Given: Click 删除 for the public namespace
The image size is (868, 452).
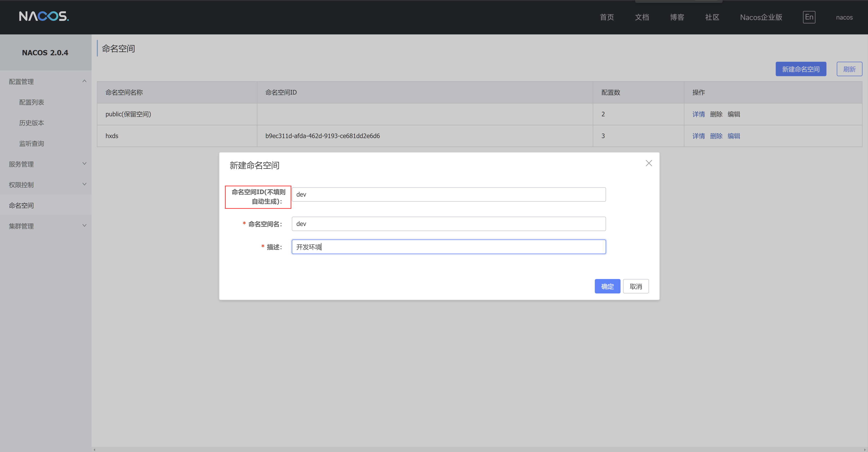Looking at the screenshot, I should coord(716,114).
